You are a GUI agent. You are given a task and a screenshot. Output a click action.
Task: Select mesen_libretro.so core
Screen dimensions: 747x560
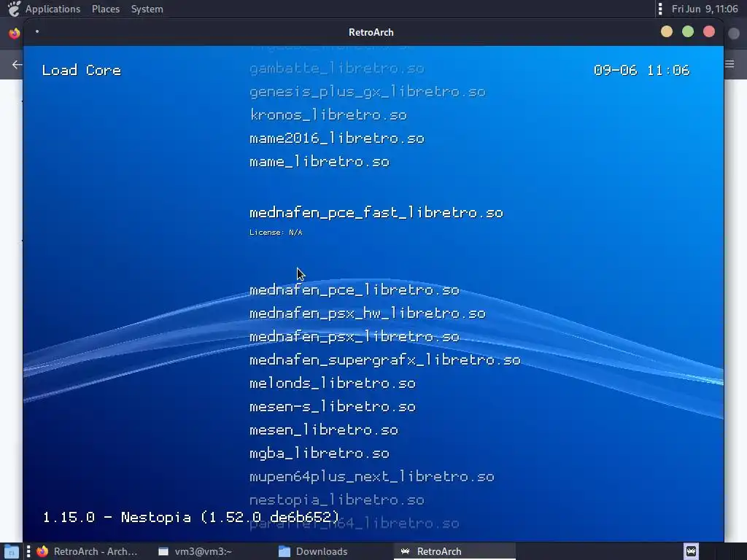pyautogui.click(x=323, y=429)
